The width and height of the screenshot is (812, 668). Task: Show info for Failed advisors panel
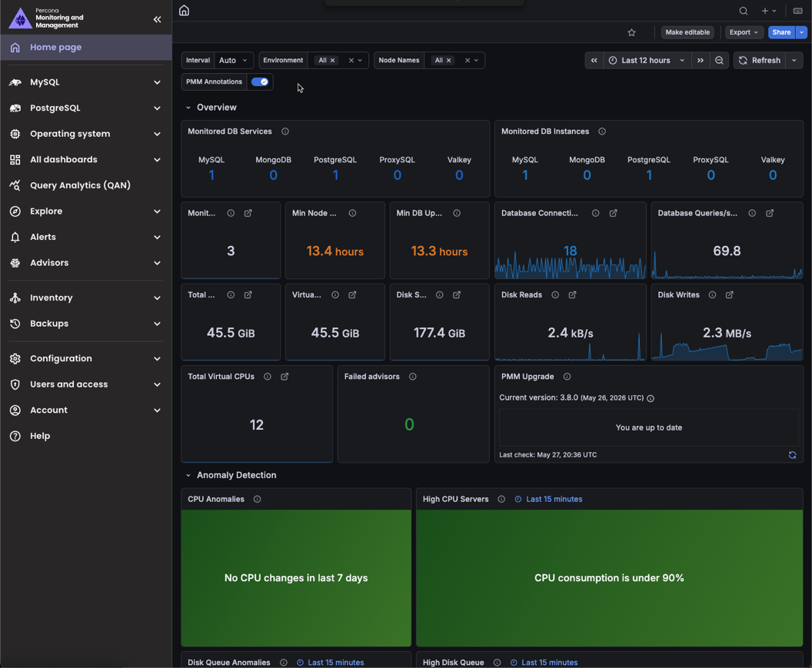[x=412, y=377]
